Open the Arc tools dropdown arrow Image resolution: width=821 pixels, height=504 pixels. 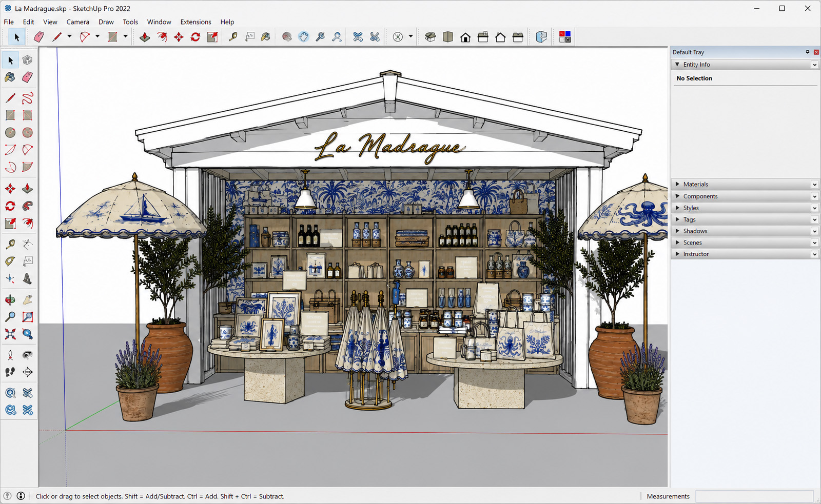[97, 37]
